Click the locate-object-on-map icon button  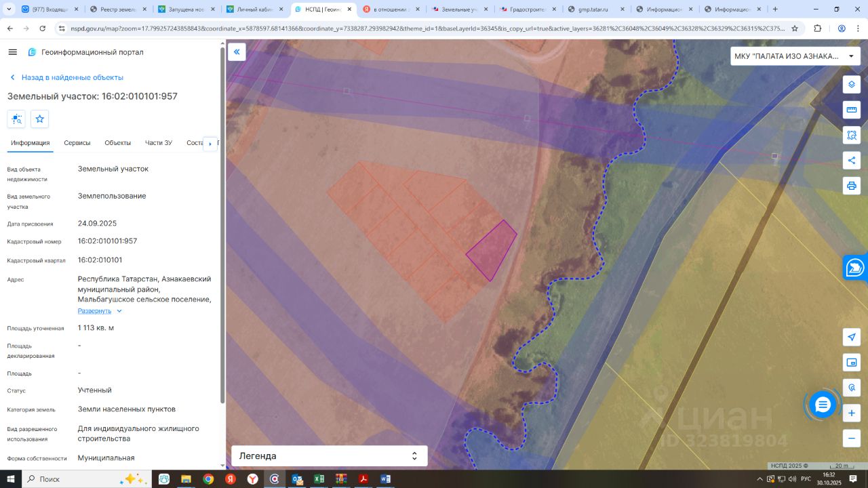pyautogui.click(x=17, y=119)
